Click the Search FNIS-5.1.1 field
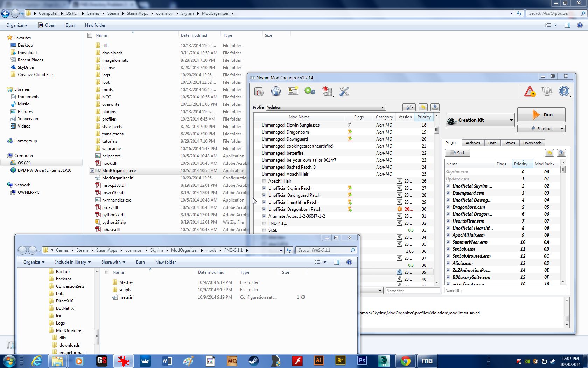 [x=326, y=250]
